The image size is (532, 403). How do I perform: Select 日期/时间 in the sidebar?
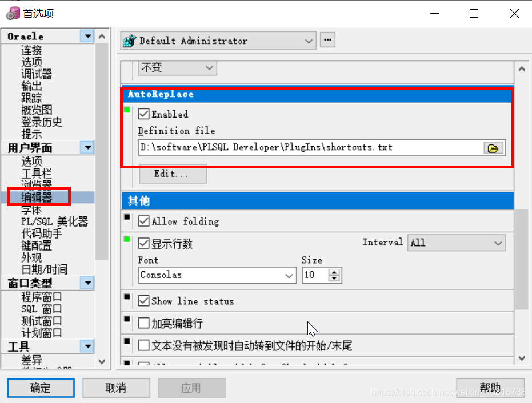coord(45,269)
